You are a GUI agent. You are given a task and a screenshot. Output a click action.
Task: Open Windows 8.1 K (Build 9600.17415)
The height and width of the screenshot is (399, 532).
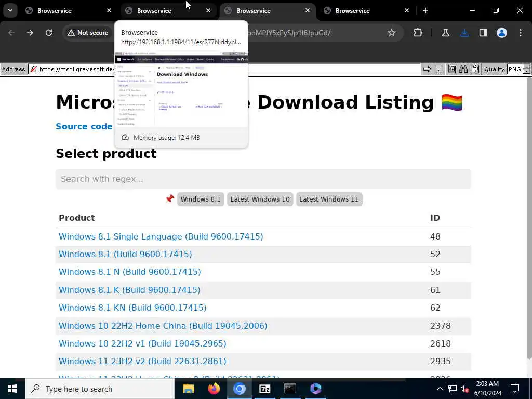point(129,290)
